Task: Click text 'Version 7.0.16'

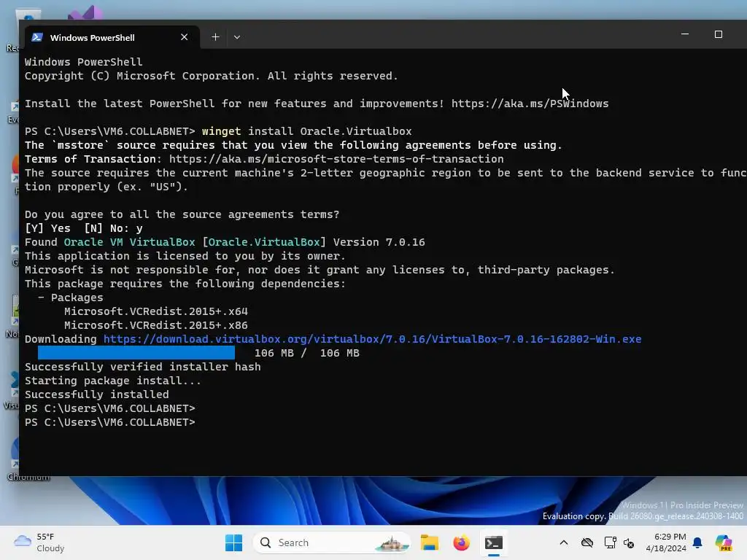Action: click(379, 242)
